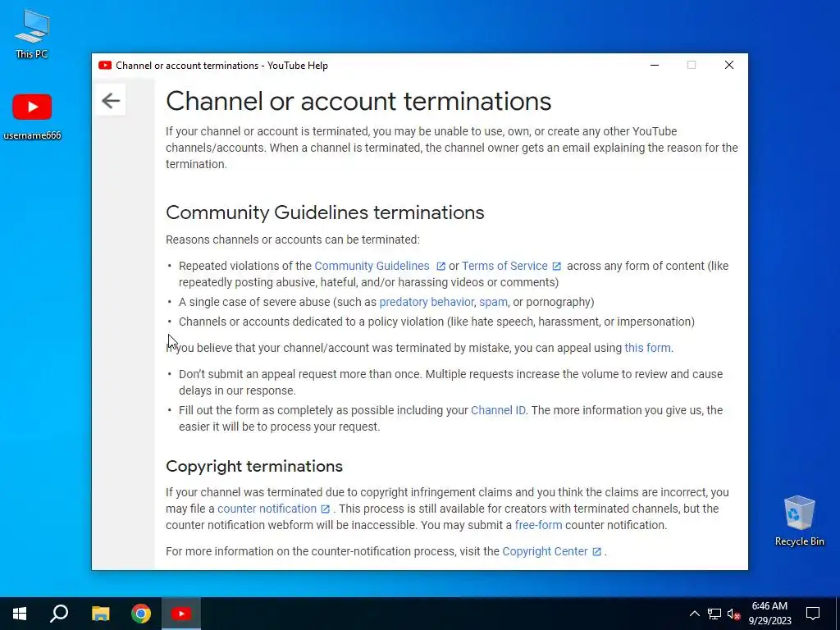This screenshot has height=630, width=840.
Task: Click external-link icon after Community Guidelines
Action: click(441, 267)
